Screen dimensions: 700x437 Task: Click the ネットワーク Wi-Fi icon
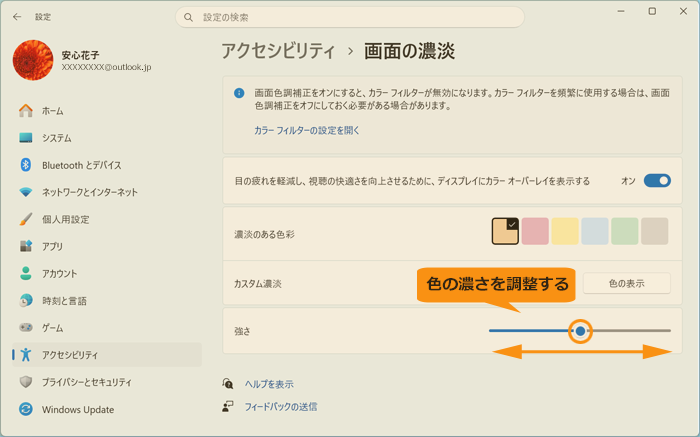(26, 192)
